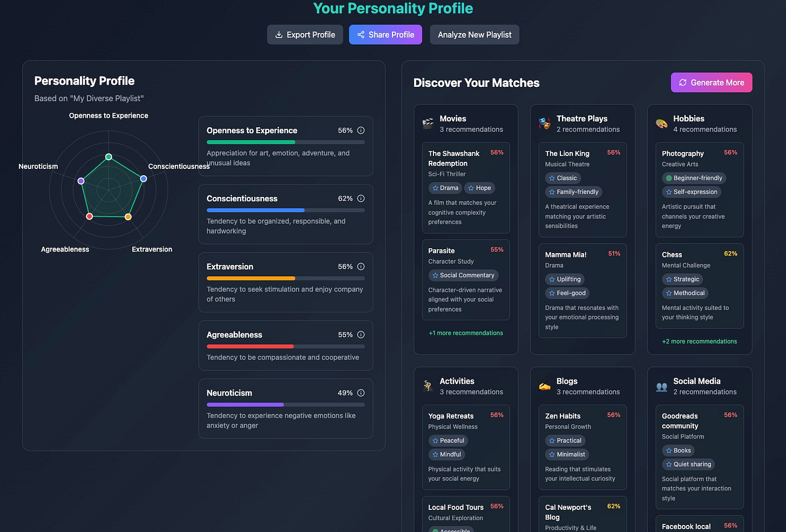
Task: Click the Theatre Plays masks icon
Action: point(545,124)
